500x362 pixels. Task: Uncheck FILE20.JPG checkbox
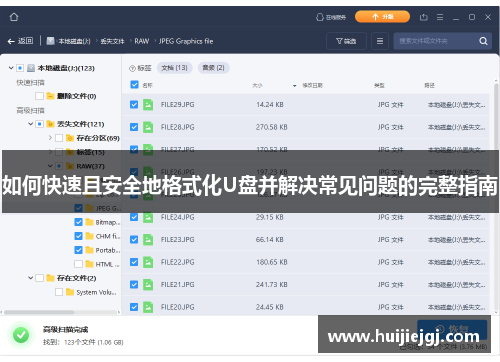pos(134,307)
